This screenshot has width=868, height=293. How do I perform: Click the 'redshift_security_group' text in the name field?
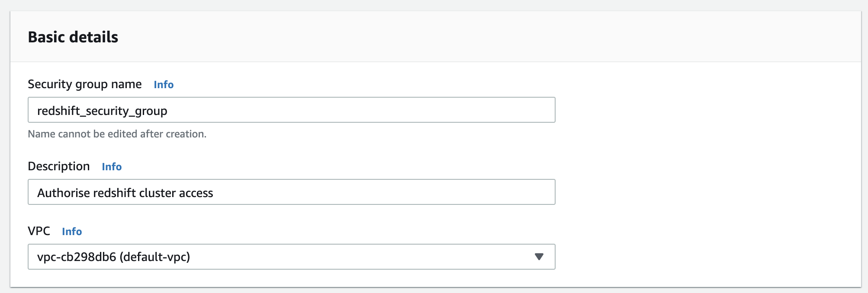pos(102,111)
